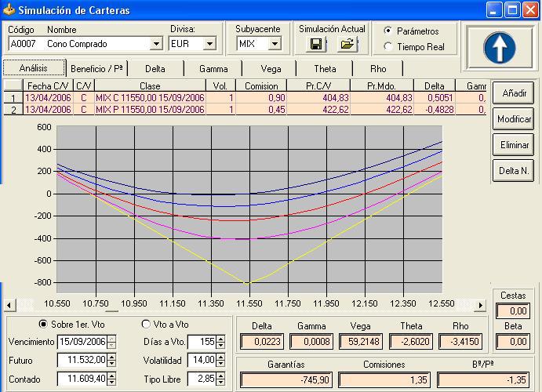Image resolution: width=542 pixels, height=392 pixels.
Task: Click the Beta value field
Action: coord(513,342)
